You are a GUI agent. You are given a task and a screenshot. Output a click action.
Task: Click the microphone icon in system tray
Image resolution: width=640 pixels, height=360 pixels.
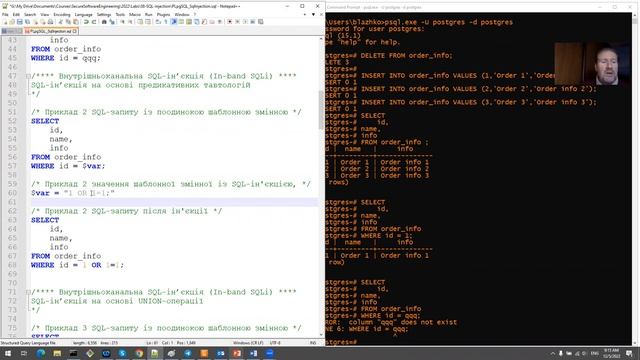tap(561, 353)
